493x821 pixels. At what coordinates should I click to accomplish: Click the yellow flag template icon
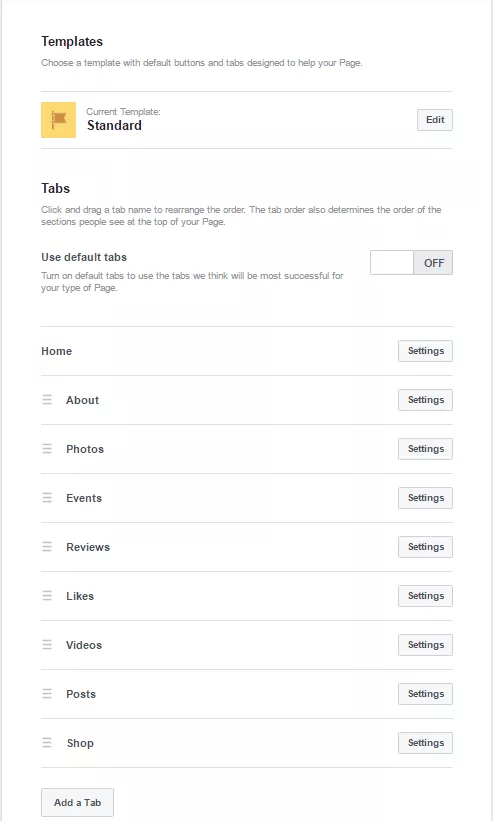[x=59, y=120]
